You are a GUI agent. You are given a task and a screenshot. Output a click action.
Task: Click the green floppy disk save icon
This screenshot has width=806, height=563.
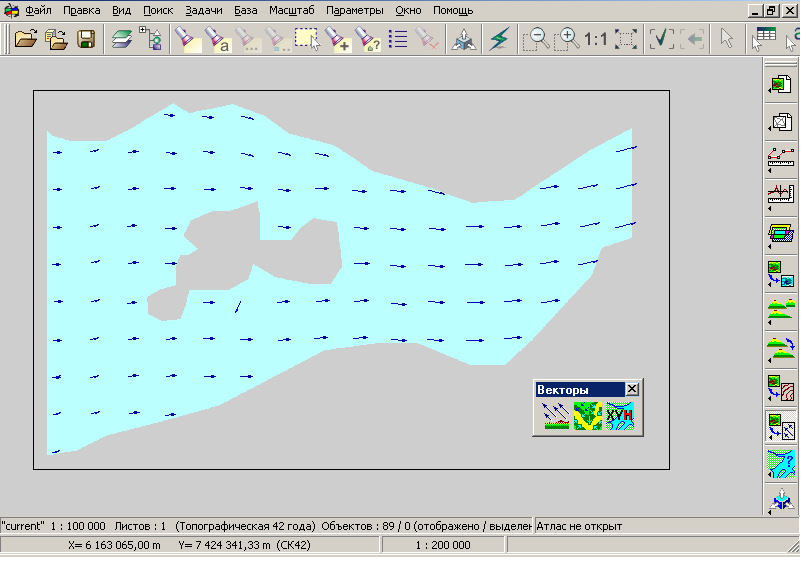[86, 40]
